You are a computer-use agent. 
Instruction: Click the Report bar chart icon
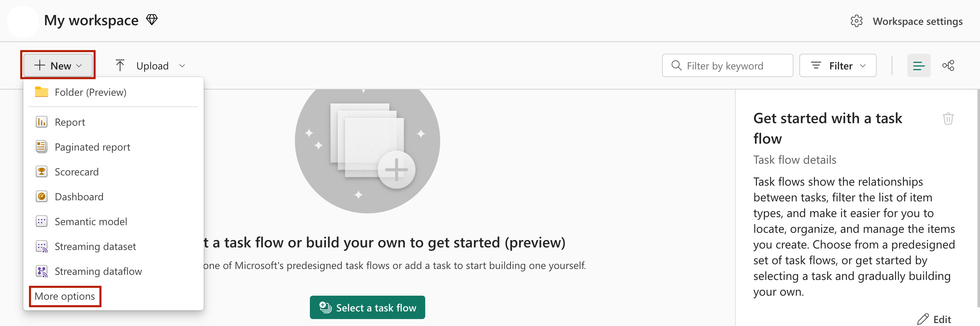pyautogui.click(x=42, y=122)
